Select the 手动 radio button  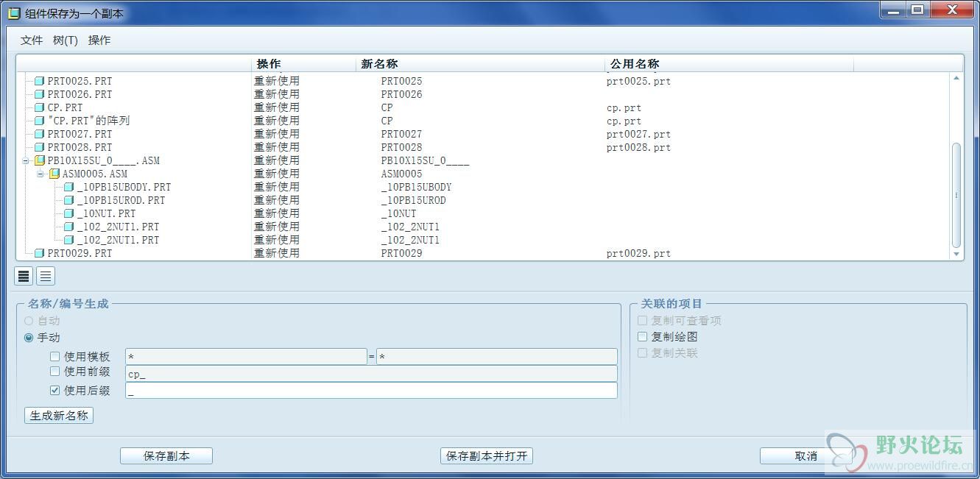29,338
